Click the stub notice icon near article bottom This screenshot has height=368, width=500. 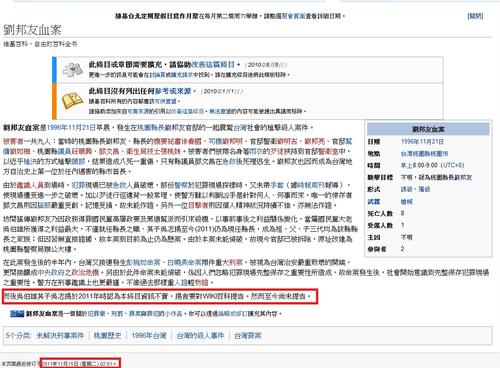(17, 314)
